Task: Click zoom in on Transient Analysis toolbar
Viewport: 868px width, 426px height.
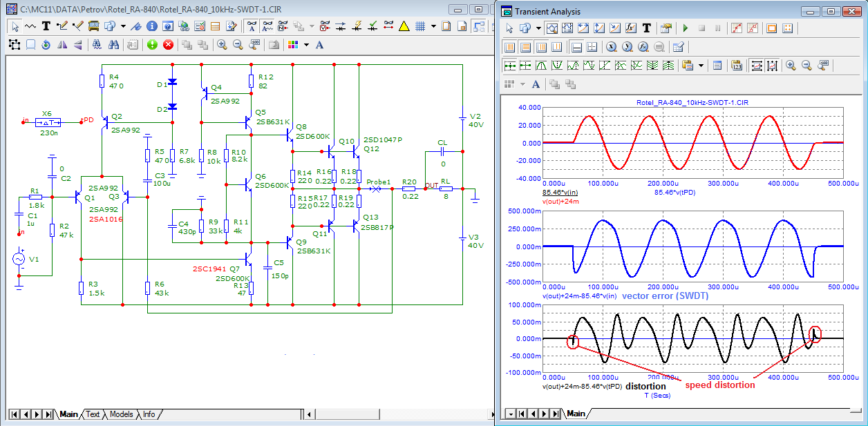Action: (x=791, y=66)
